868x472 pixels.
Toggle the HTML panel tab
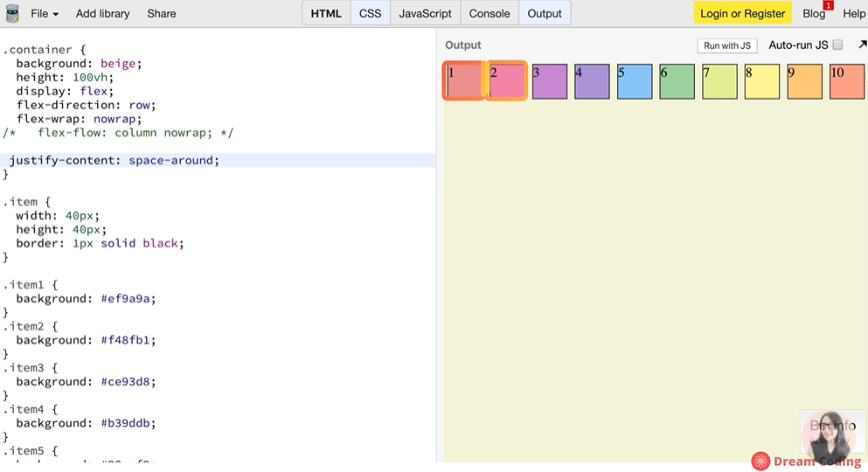pyautogui.click(x=326, y=13)
